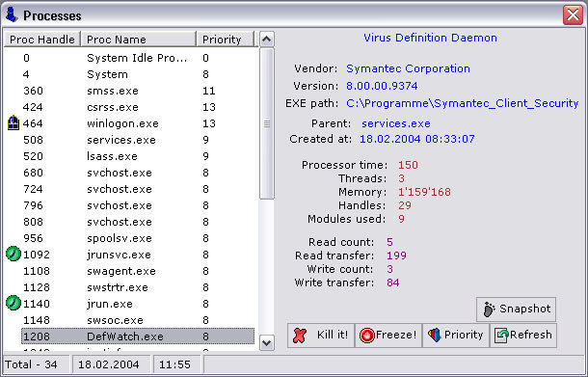The image size is (588, 377).
Task: Change process priority with Priority button
Action: click(x=456, y=335)
